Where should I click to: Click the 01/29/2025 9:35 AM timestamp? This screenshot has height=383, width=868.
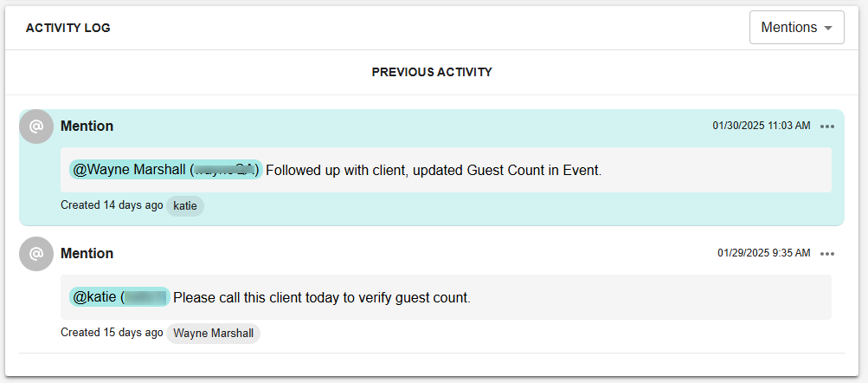point(764,253)
